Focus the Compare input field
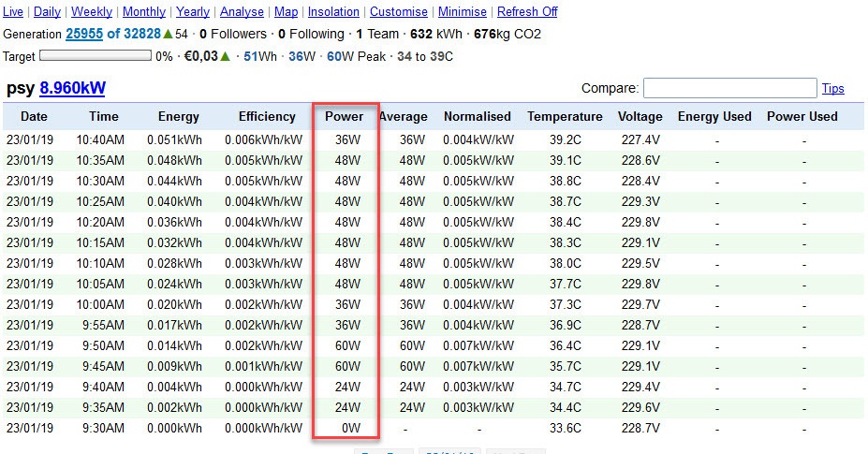 [729, 88]
